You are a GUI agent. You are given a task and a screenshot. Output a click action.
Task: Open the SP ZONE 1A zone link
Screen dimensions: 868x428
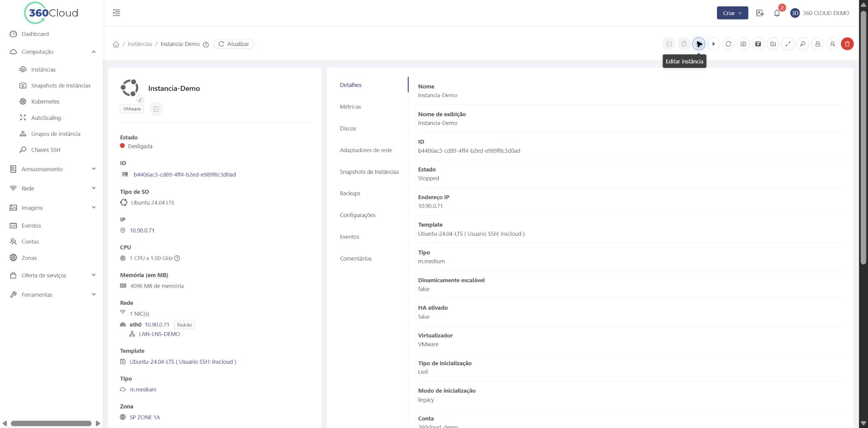click(x=145, y=417)
